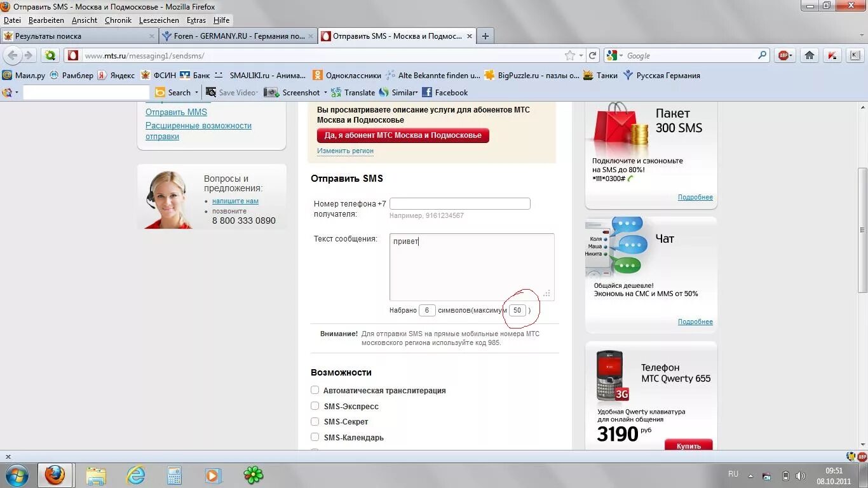Enable SMS-Секрет checkbox
The width and height of the screenshot is (868, 488).
(315, 421)
